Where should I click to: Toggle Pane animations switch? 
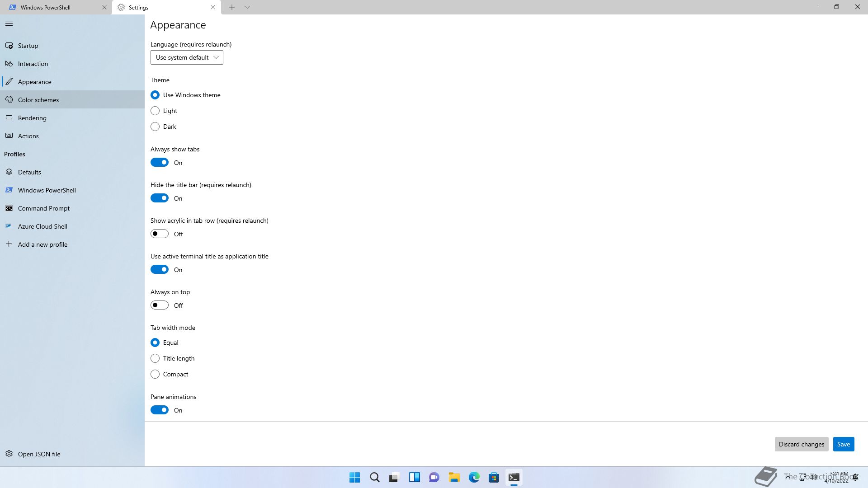click(x=160, y=410)
